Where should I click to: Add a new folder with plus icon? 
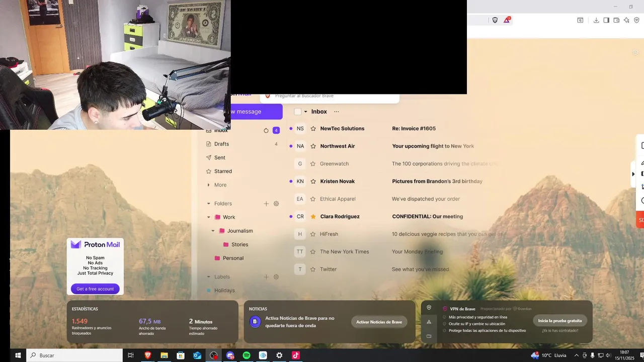coord(266,204)
